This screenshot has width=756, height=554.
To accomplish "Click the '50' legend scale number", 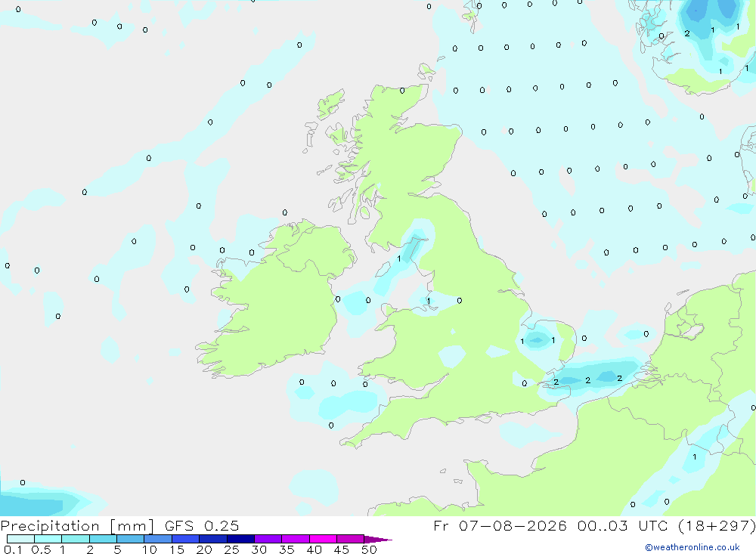I will coord(370,549).
